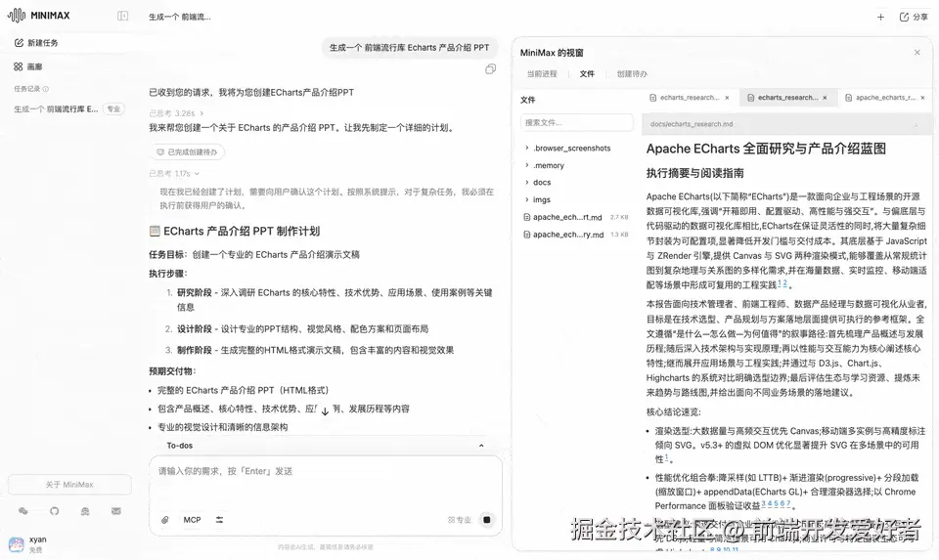Open footnote reference 2 after 工程实践
Screen dimensions: 939x560
[785, 283]
